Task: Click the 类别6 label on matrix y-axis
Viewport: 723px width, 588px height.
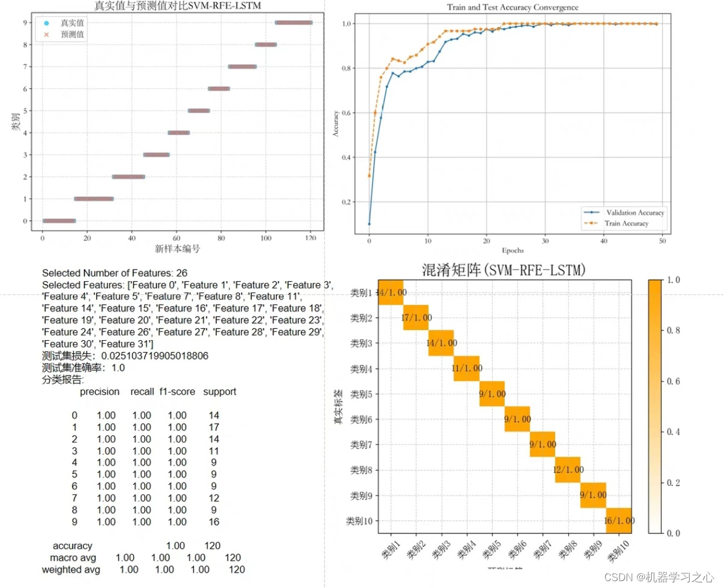Action: click(x=361, y=419)
